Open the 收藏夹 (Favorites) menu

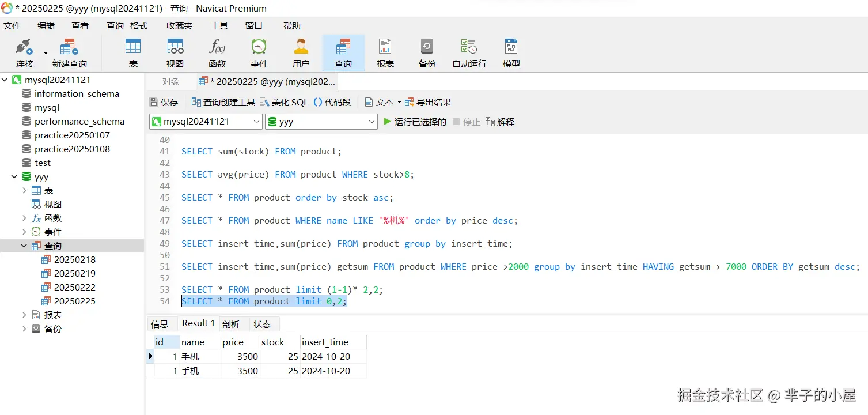pos(180,25)
